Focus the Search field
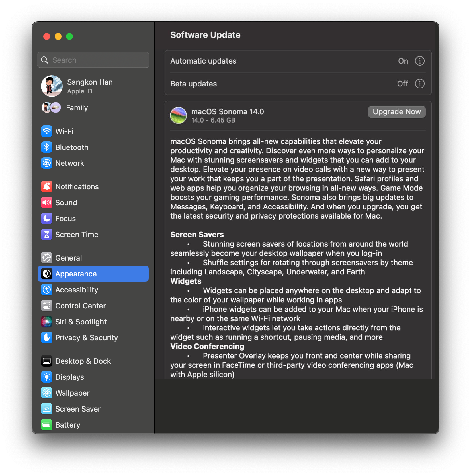The width and height of the screenshot is (471, 476). (x=93, y=60)
